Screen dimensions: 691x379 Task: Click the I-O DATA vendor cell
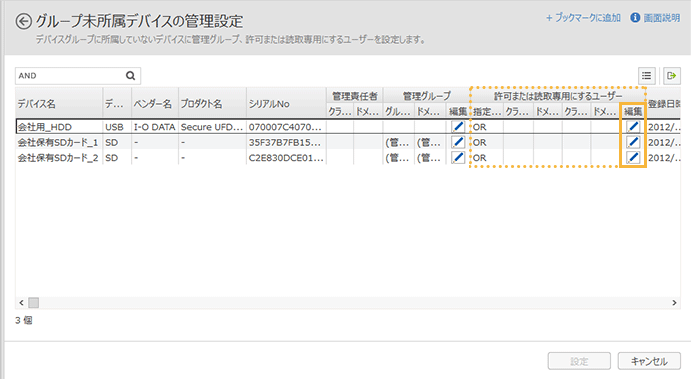pos(155,127)
